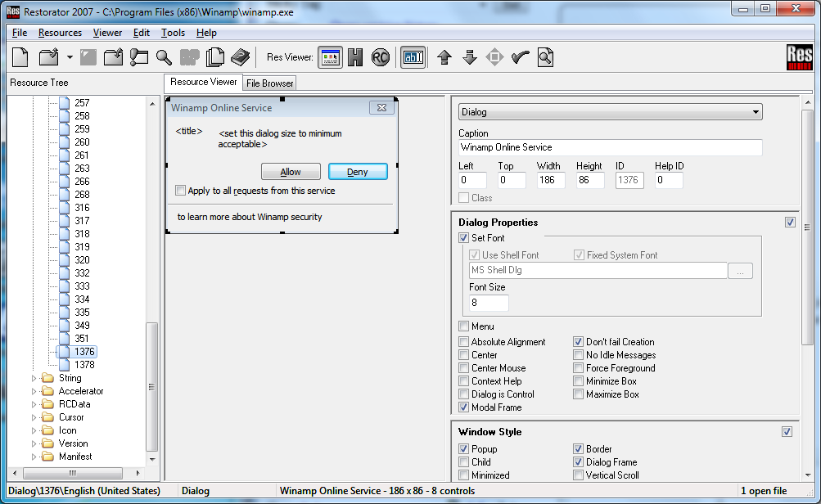
Task: Enable Absolute Alignment option
Action: pyautogui.click(x=463, y=342)
